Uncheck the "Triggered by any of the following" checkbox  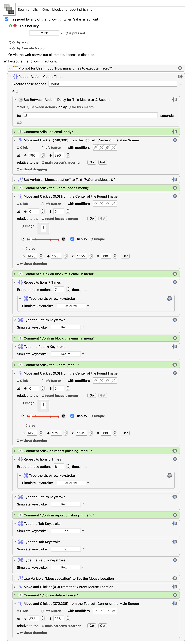7,19
